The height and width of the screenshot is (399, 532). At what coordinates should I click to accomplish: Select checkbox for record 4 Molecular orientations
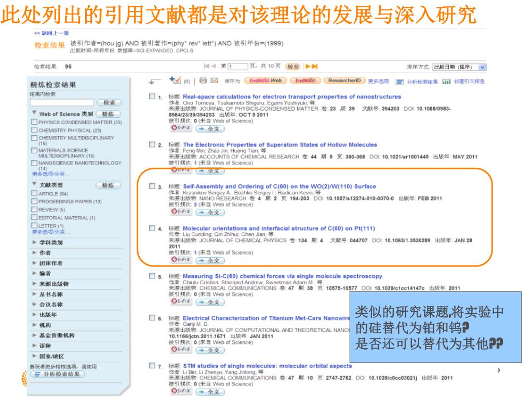pos(152,228)
